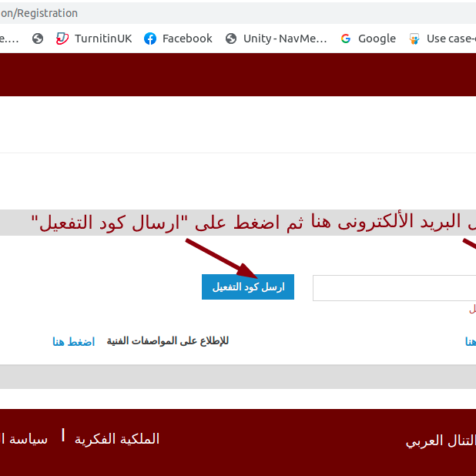Click globe icon beside Unity - NavMe bookmark
Image resolution: width=476 pixels, height=476 pixels.
(231, 39)
